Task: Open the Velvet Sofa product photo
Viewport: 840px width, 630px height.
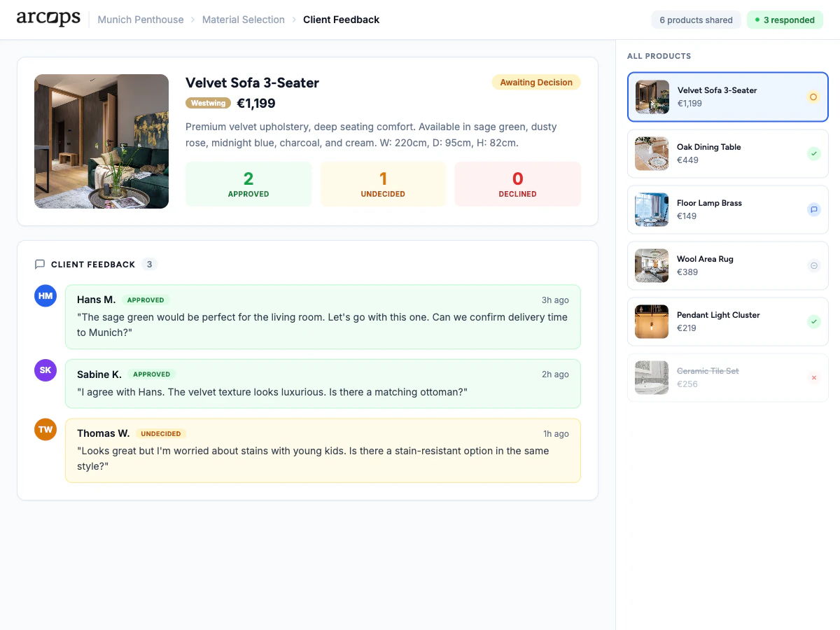Action: point(101,141)
